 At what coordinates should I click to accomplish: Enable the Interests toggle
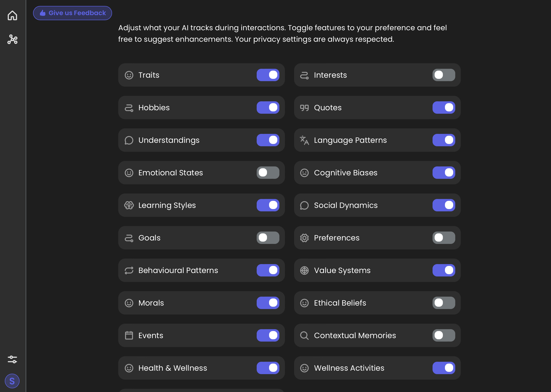pos(444,75)
